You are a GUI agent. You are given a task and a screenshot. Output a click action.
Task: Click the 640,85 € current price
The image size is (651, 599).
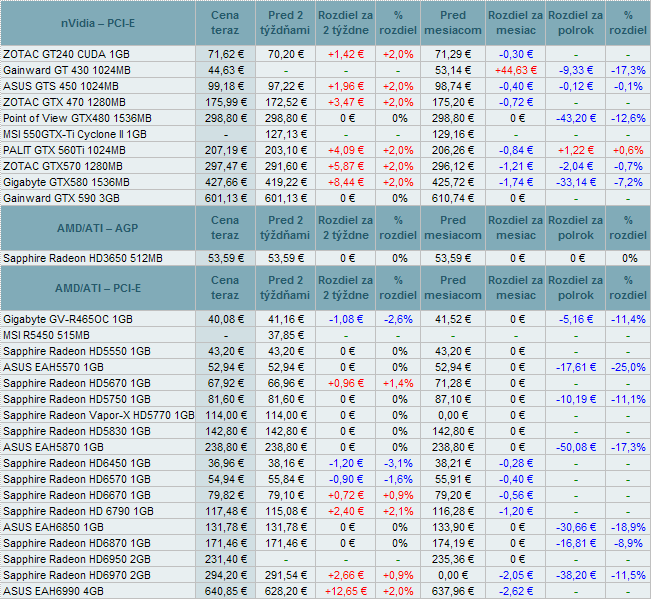(226, 591)
